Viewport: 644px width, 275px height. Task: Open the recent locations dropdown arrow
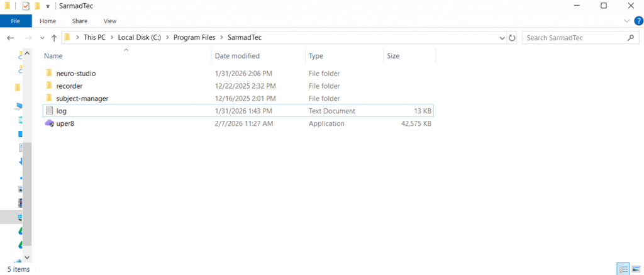tap(42, 38)
